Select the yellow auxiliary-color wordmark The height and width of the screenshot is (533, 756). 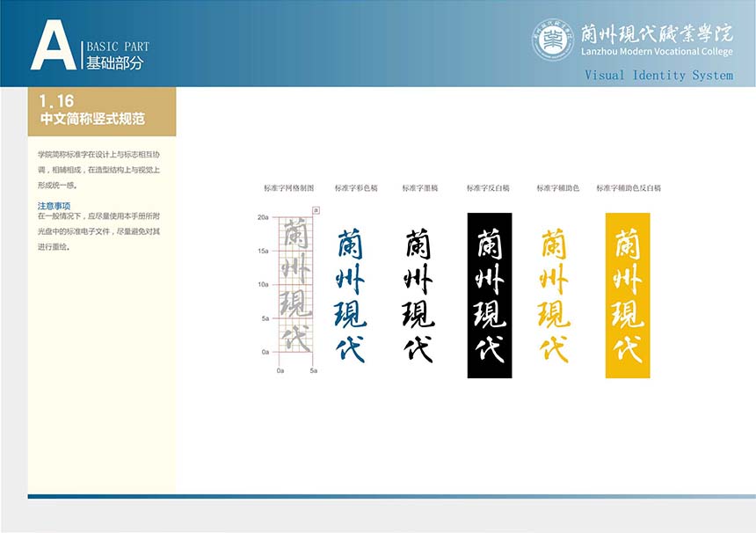pos(554,296)
